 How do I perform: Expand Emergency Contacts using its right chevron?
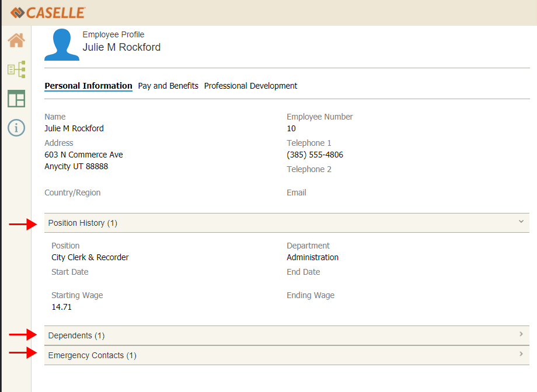[521, 354]
